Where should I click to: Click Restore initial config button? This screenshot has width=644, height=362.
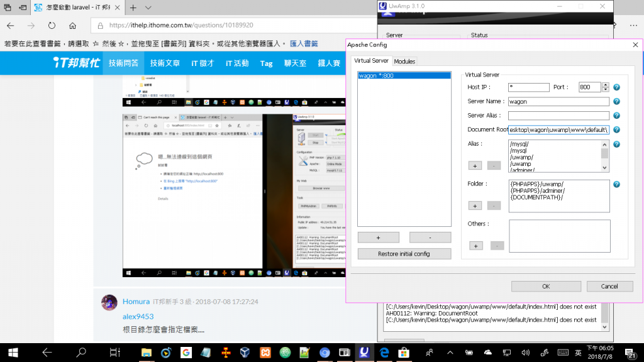404,254
